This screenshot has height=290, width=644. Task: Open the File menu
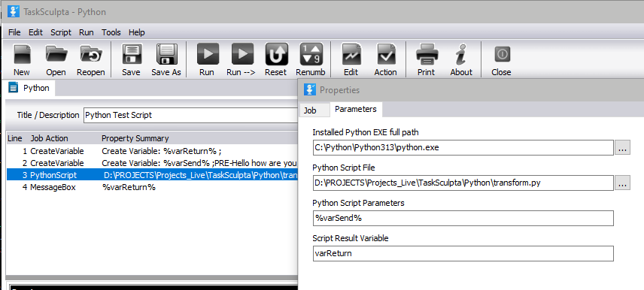[14, 32]
